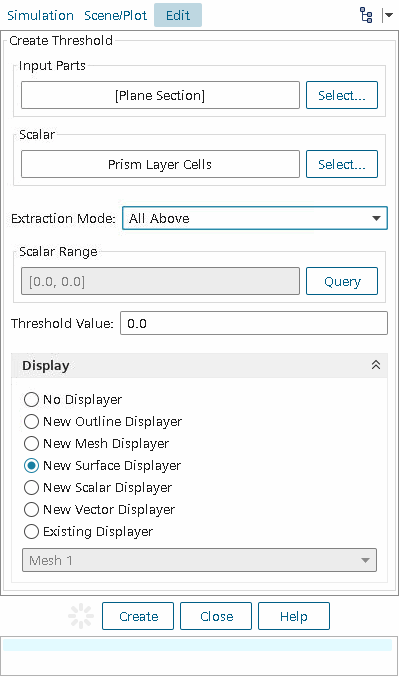Select New Mesh Displayer radio button
The width and height of the screenshot is (399, 677).
click(96, 443)
